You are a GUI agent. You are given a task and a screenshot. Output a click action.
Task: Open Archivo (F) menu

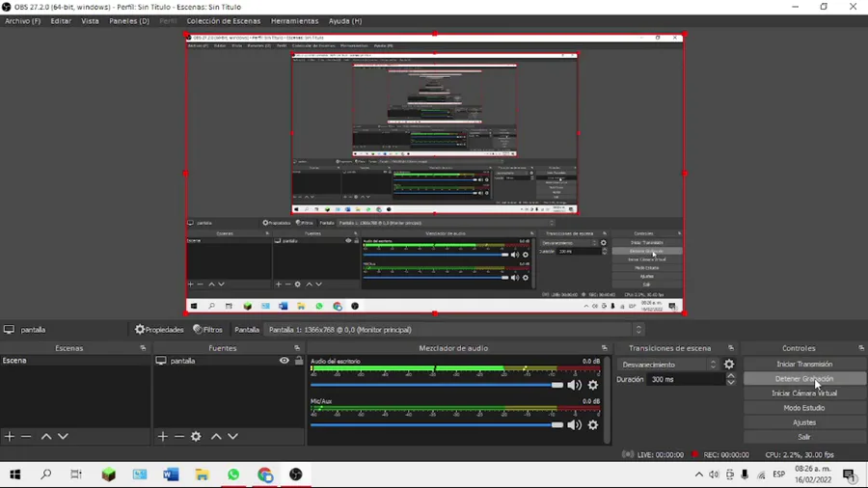pyautogui.click(x=23, y=21)
